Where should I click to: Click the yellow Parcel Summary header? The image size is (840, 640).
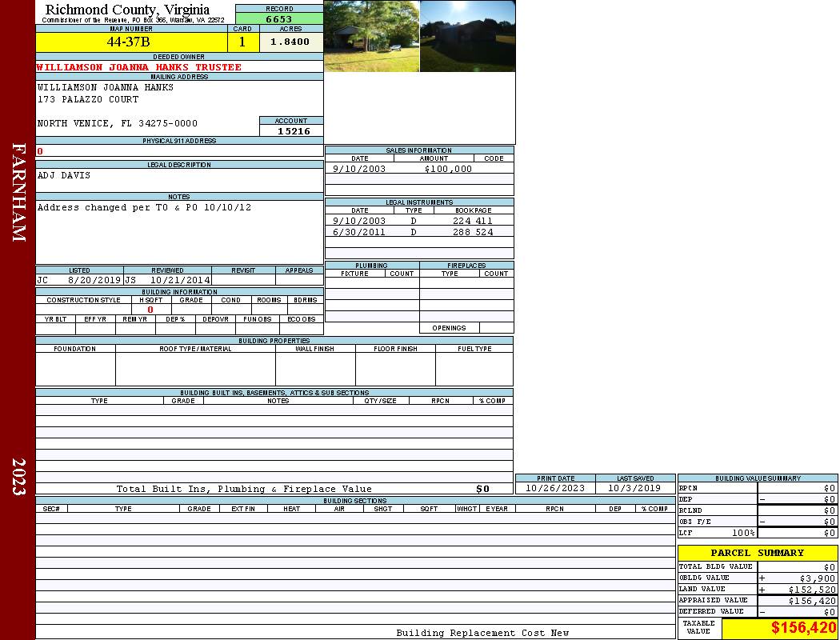coord(757,553)
